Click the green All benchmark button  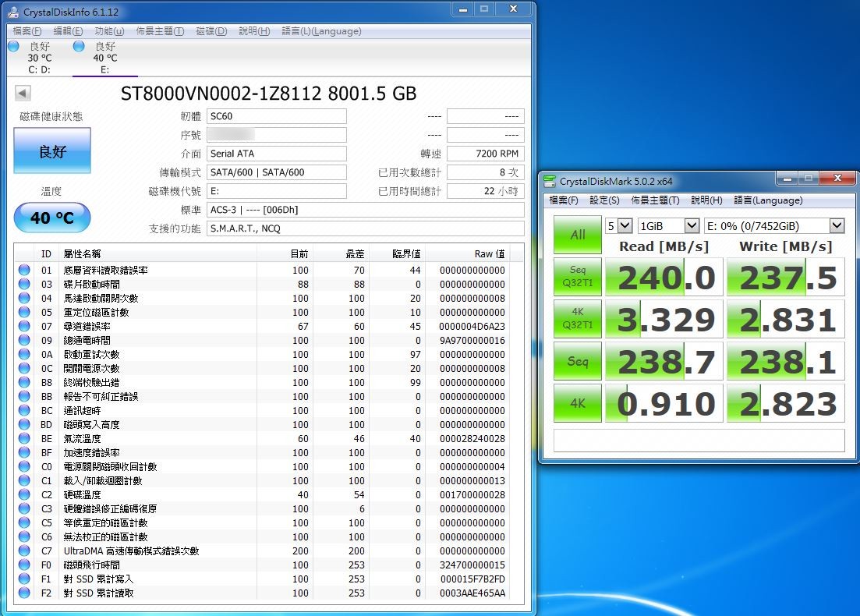point(578,235)
